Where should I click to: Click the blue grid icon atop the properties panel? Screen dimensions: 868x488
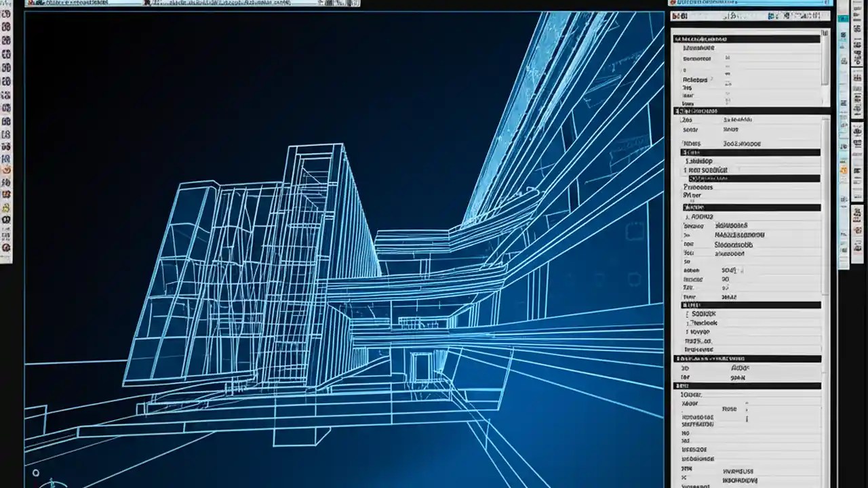point(770,15)
